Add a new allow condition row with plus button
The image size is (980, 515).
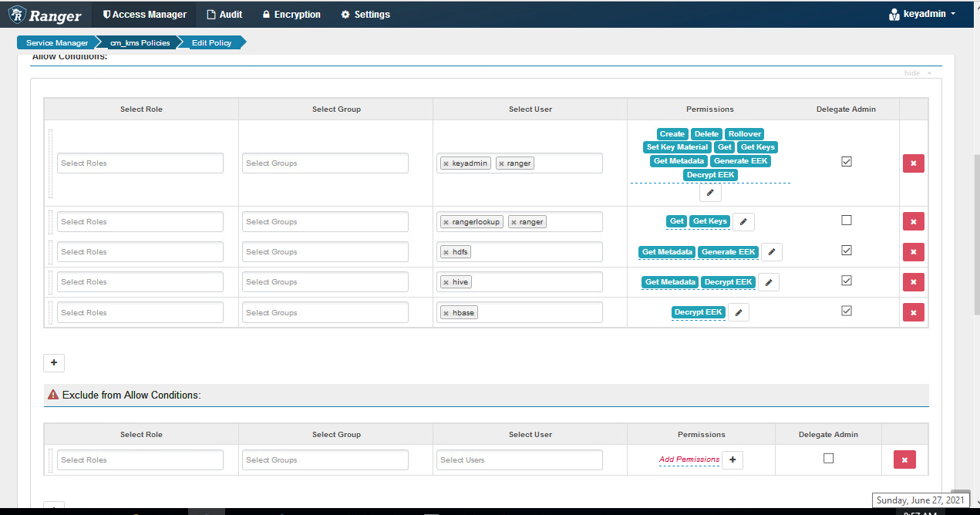pyautogui.click(x=53, y=362)
